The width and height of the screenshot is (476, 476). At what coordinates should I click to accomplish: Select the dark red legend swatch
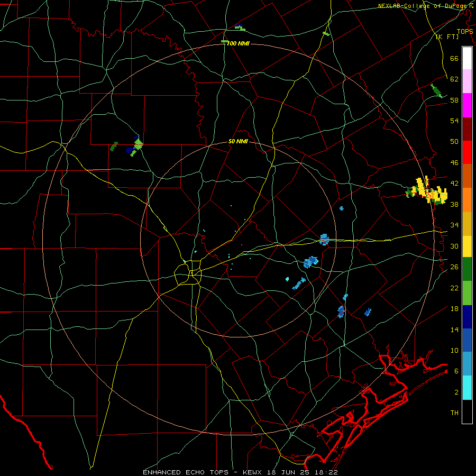[467, 129]
